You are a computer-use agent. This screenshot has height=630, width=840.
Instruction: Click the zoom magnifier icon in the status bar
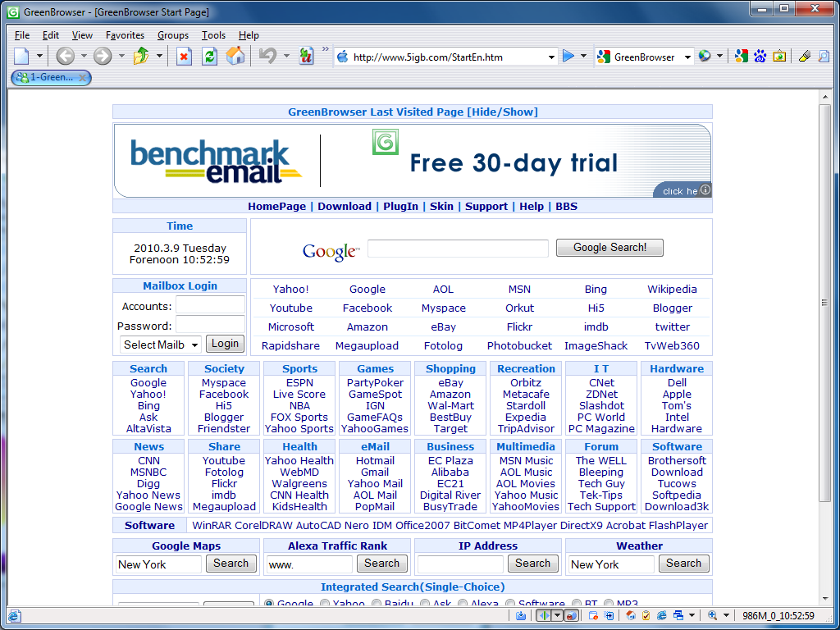(x=712, y=615)
